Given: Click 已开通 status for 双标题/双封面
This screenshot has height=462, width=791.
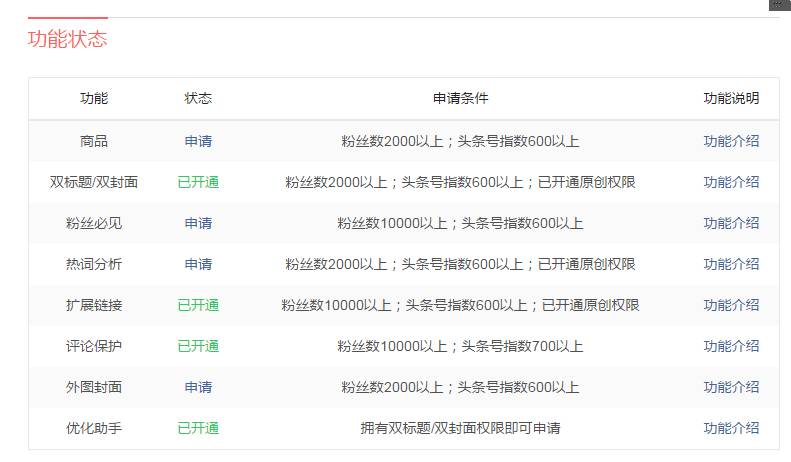Looking at the screenshot, I should 198,182.
